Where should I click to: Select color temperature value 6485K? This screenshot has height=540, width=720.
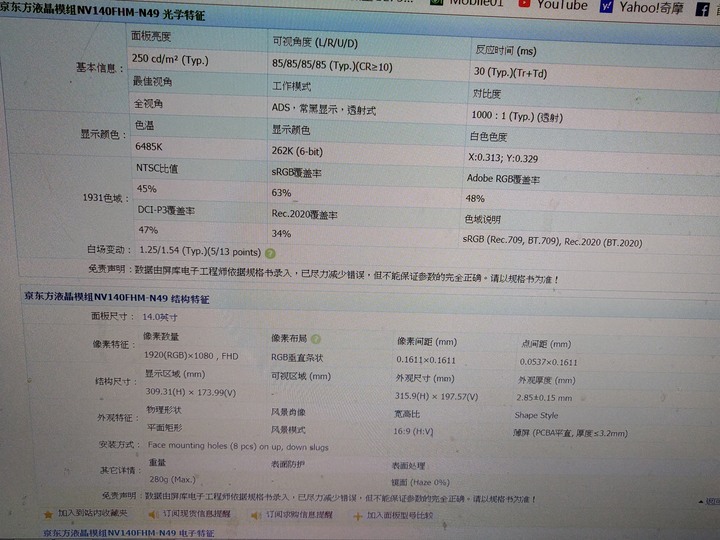coord(149,146)
